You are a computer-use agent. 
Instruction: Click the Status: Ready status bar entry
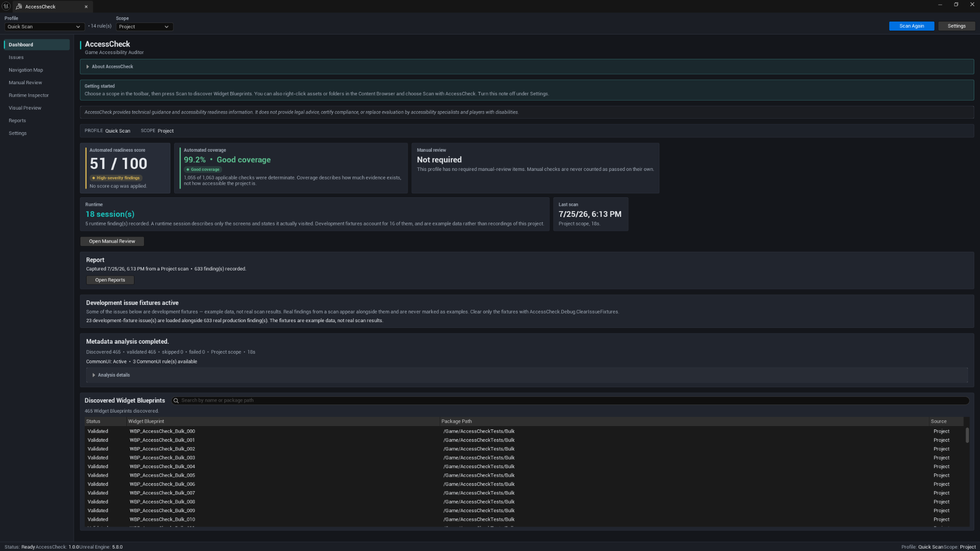(20, 547)
